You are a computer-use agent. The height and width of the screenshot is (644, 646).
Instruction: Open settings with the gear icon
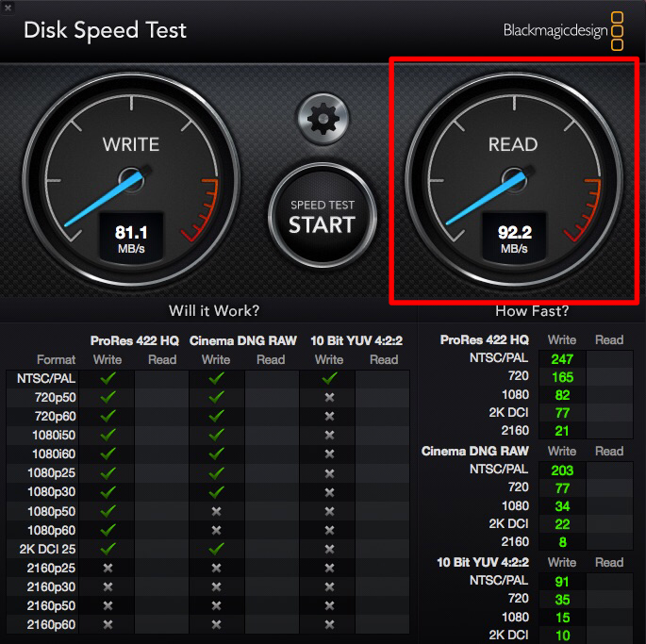click(x=323, y=119)
